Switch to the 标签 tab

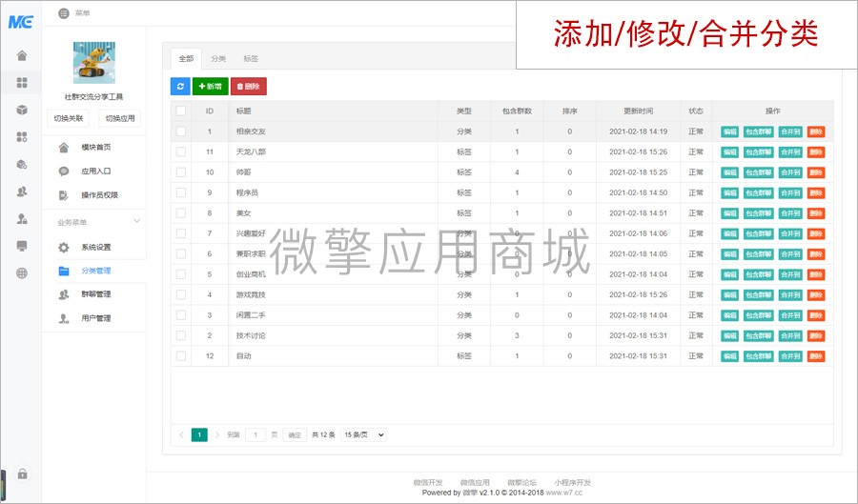coord(251,58)
